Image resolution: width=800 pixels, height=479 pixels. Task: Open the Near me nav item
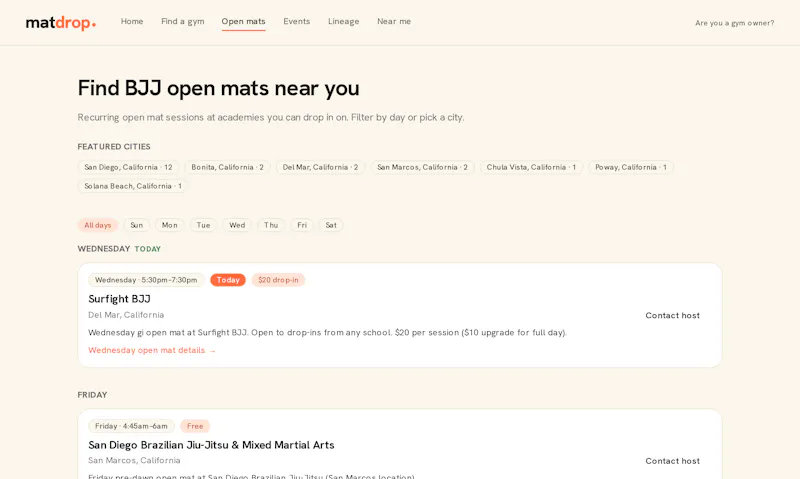[394, 21]
